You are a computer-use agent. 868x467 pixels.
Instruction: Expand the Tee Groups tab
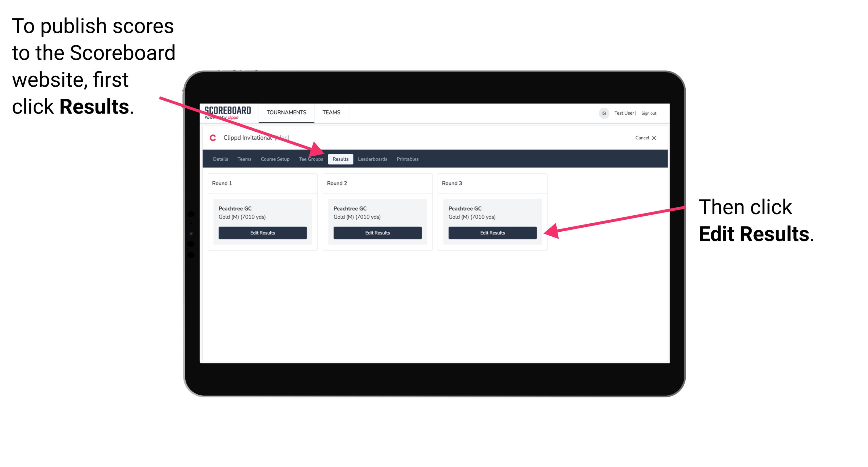[x=311, y=159]
